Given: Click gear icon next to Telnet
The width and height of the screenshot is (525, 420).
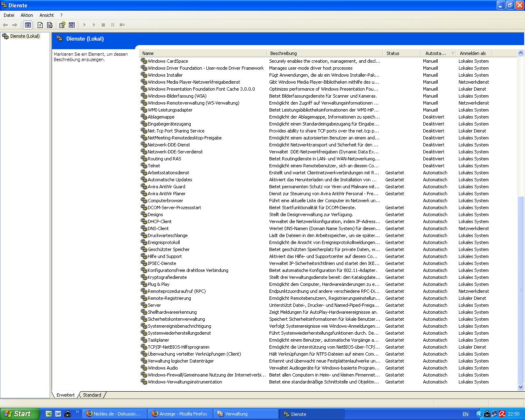Looking at the screenshot, I should (144, 165).
